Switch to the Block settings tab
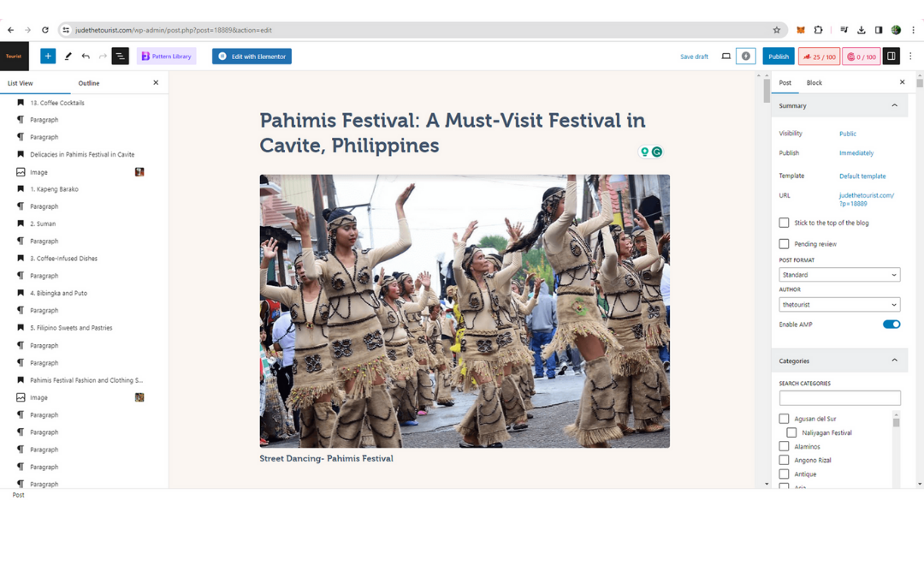 click(814, 82)
